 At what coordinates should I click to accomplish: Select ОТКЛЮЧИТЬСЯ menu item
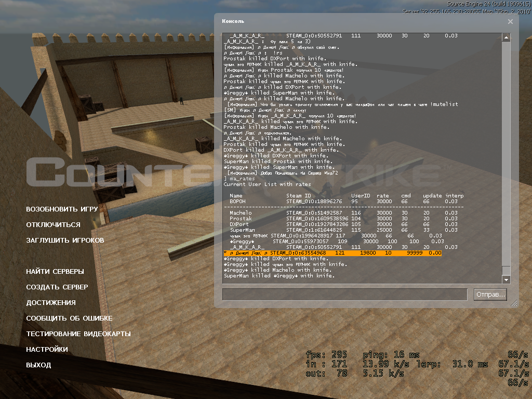pos(54,224)
